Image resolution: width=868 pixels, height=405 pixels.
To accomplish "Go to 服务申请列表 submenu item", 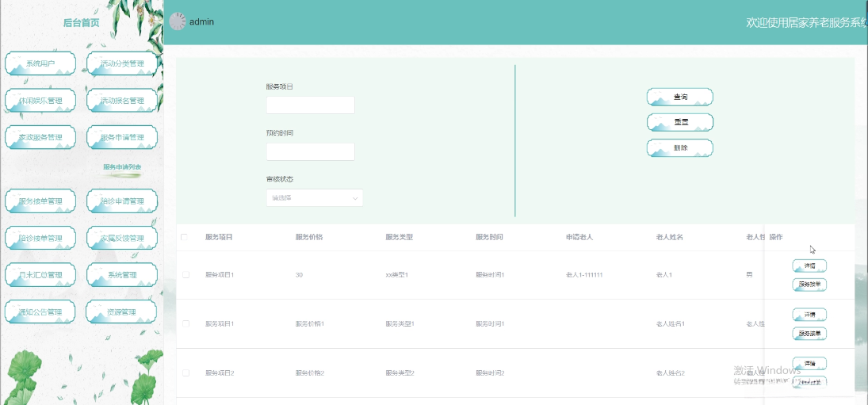I will pos(122,166).
